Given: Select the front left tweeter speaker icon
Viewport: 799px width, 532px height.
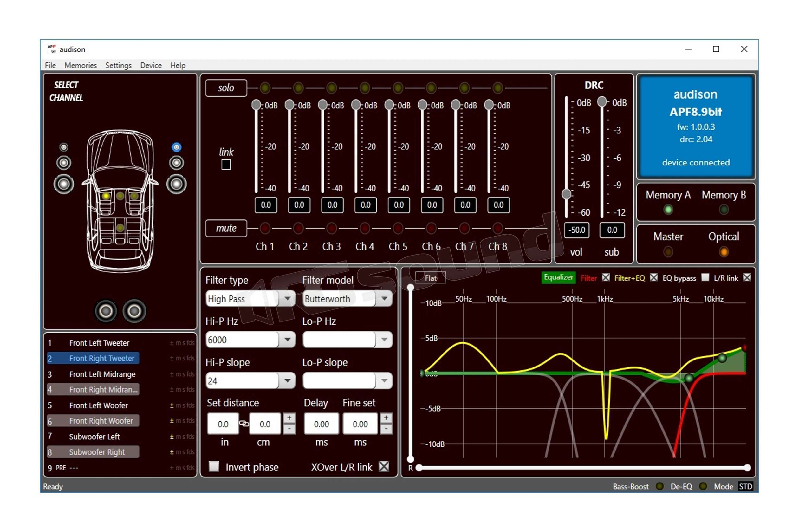Looking at the screenshot, I should point(64,147).
